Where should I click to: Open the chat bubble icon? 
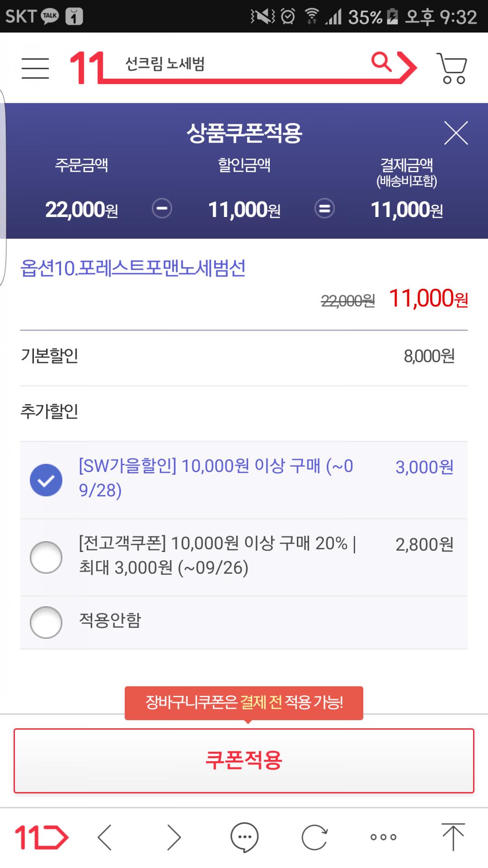244,837
